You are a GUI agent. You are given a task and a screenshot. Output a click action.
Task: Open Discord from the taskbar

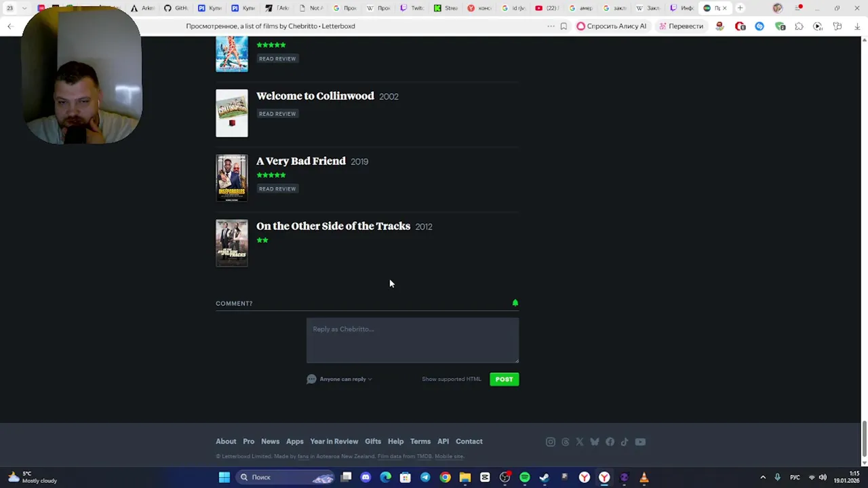[x=366, y=477]
